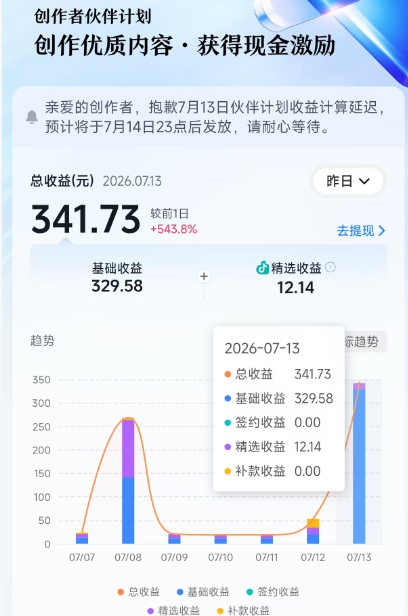
Task: Click tooltip row 签约收益 0.00
Action: (272, 422)
